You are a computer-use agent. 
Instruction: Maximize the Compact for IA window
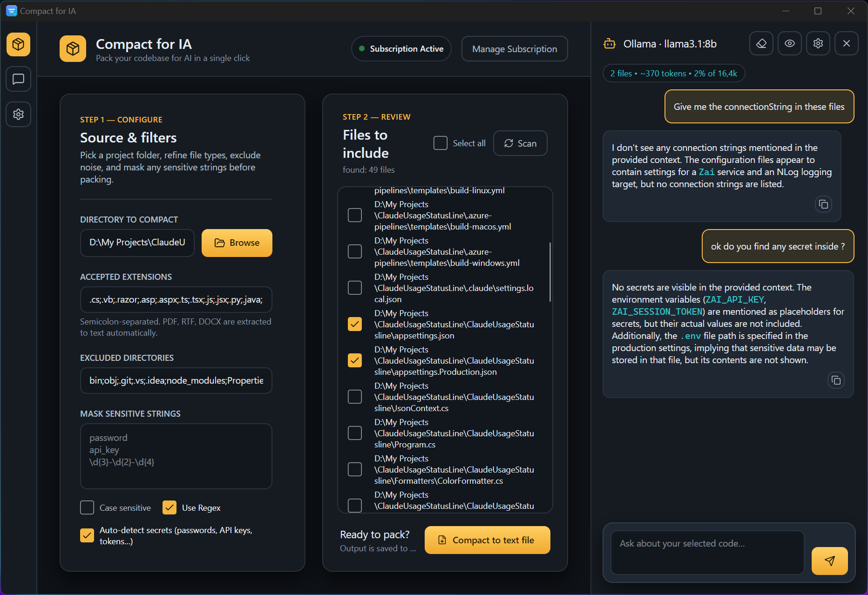[x=818, y=11]
